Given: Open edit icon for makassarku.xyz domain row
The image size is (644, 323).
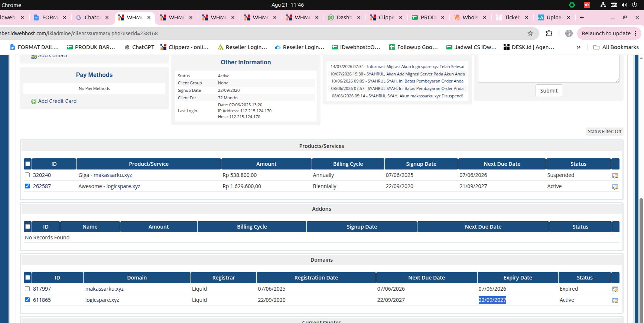Looking at the screenshot, I should (615, 289).
